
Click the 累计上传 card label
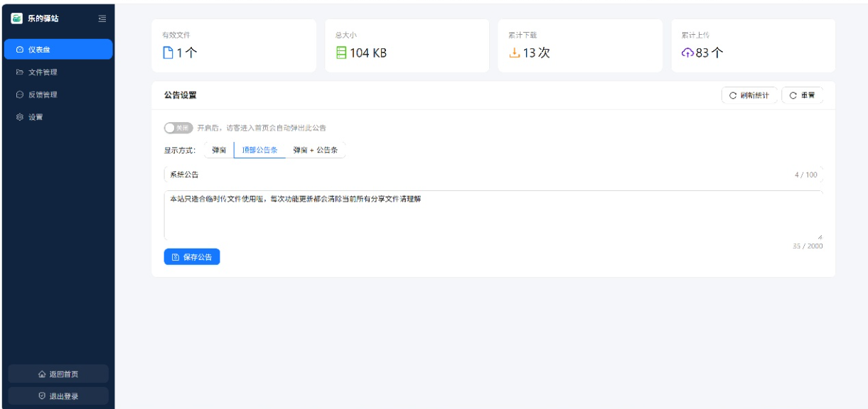tap(696, 35)
